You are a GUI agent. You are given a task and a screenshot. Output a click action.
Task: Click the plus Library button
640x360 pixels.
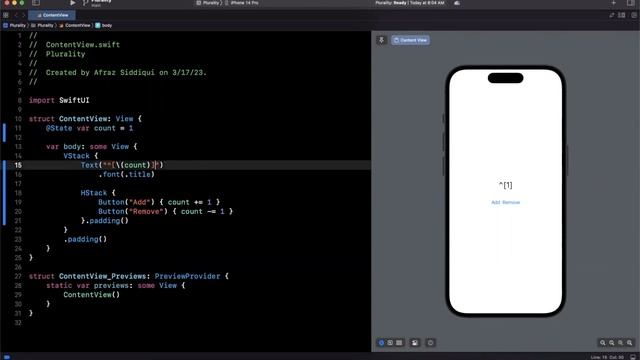tap(613, 3)
